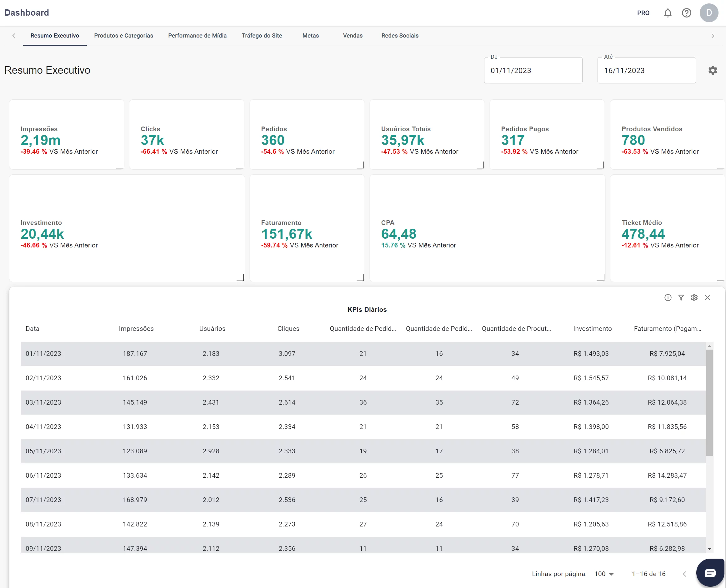Switch to Produtos e Categorias tab

pos(124,36)
